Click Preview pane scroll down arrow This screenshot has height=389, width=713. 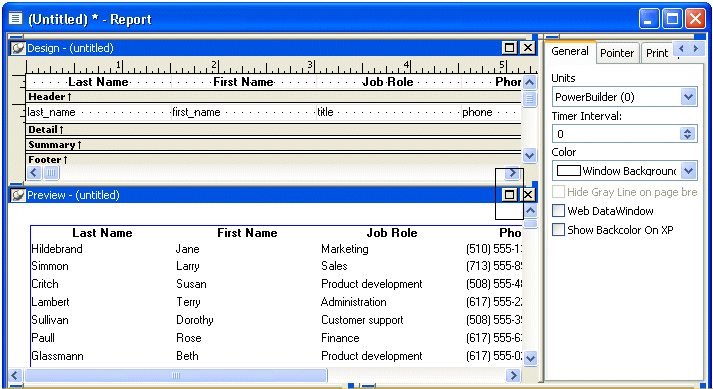530,358
